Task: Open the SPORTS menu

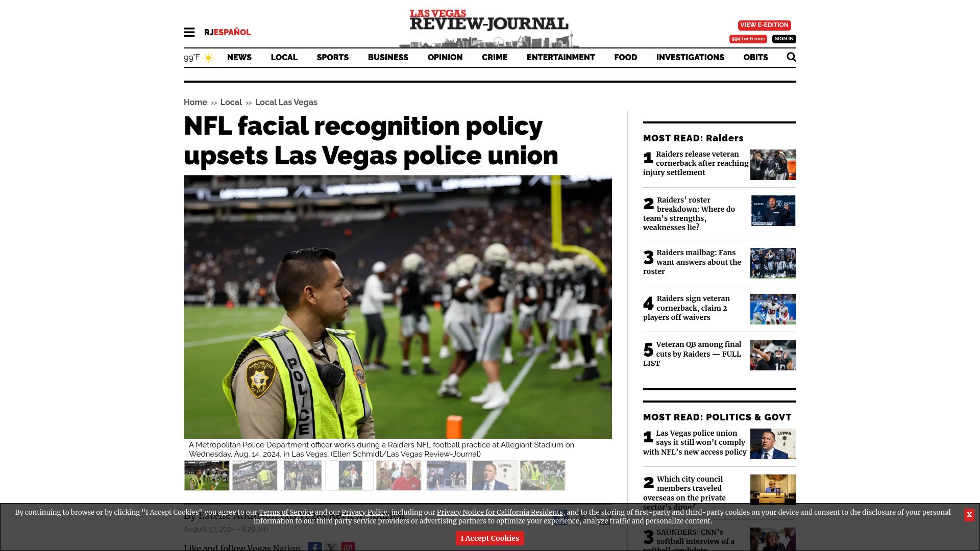Action: click(x=333, y=57)
